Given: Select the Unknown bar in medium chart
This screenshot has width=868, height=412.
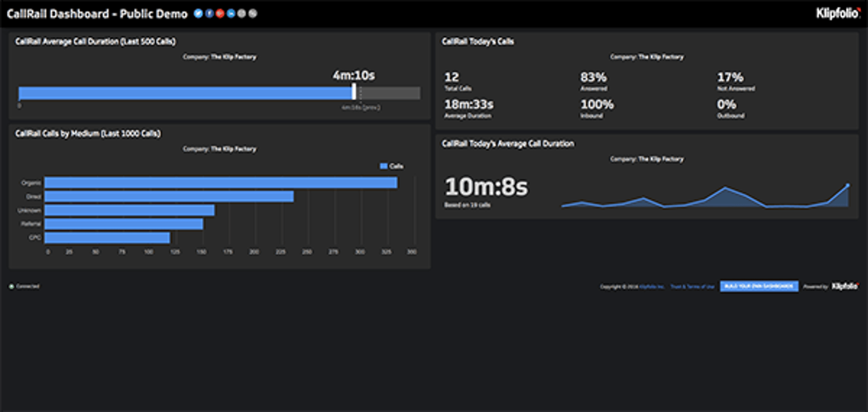Looking at the screenshot, I should [130, 210].
